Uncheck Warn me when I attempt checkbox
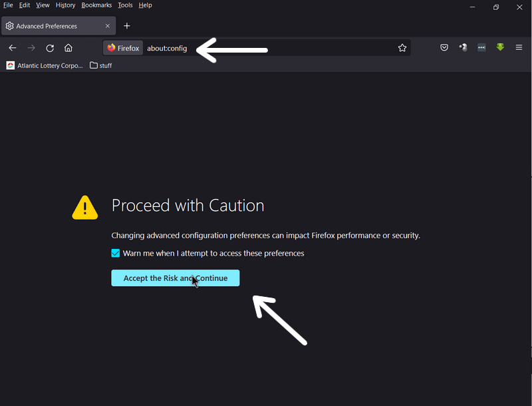Image resolution: width=532 pixels, height=406 pixels. click(x=115, y=253)
